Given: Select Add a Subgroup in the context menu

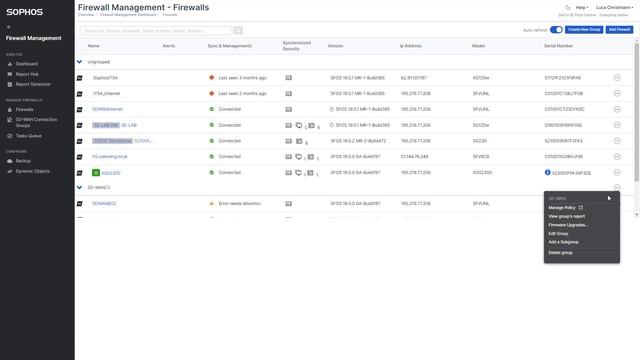Looking at the screenshot, I should pyautogui.click(x=563, y=242).
